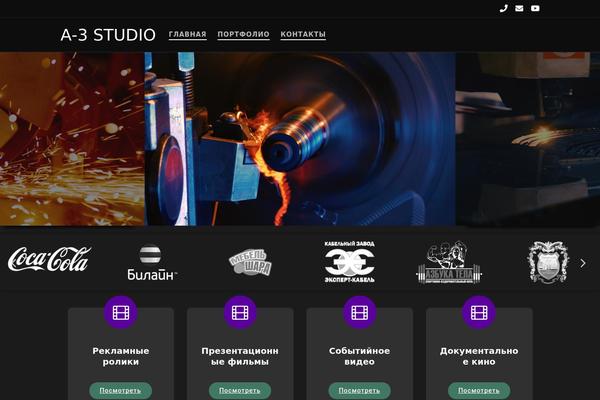Click the Билайн client logo
The height and width of the screenshot is (400, 600).
(x=152, y=263)
